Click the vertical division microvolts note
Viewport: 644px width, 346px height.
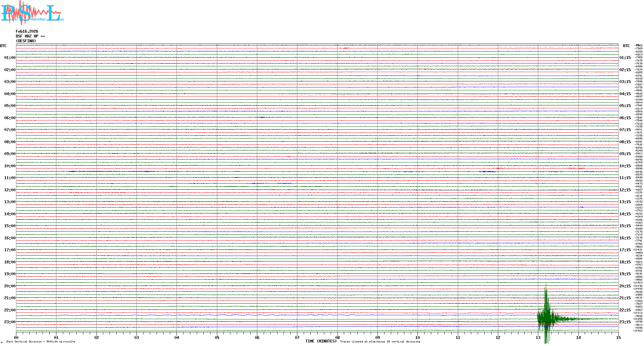pyautogui.click(x=41, y=342)
